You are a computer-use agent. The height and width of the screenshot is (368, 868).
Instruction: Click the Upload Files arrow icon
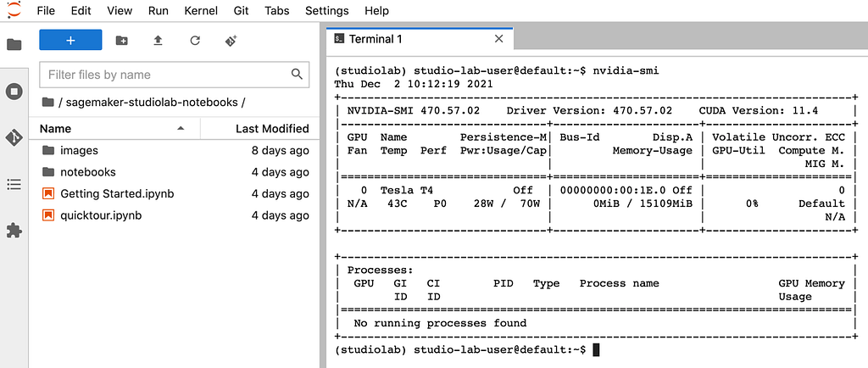tap(158, 41)
